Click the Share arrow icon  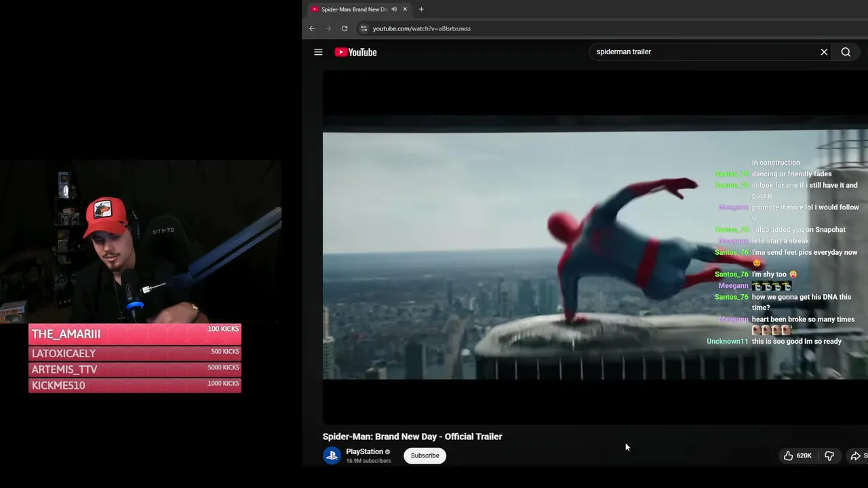856,456
